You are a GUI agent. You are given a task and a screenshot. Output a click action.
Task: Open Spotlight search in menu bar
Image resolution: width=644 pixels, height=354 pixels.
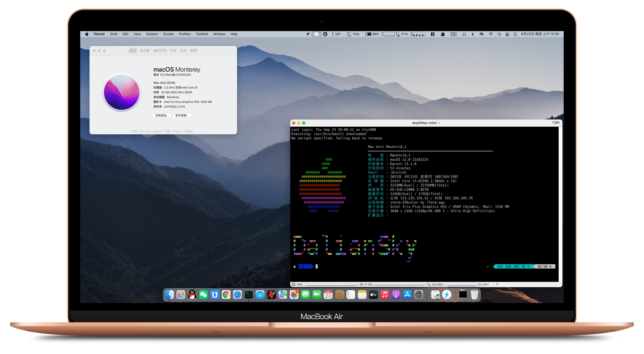coord(499,34)
